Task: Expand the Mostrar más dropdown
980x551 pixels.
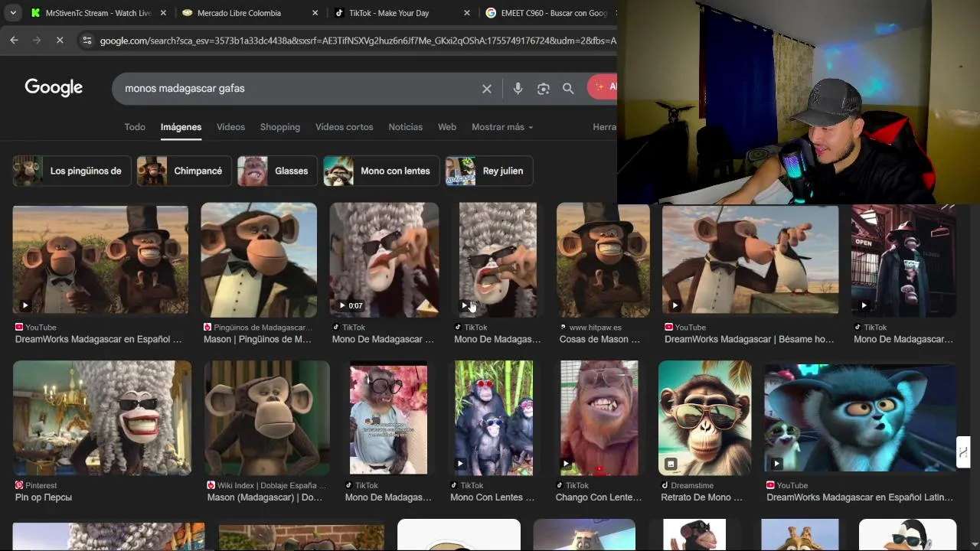Action: tap(502, 127)
